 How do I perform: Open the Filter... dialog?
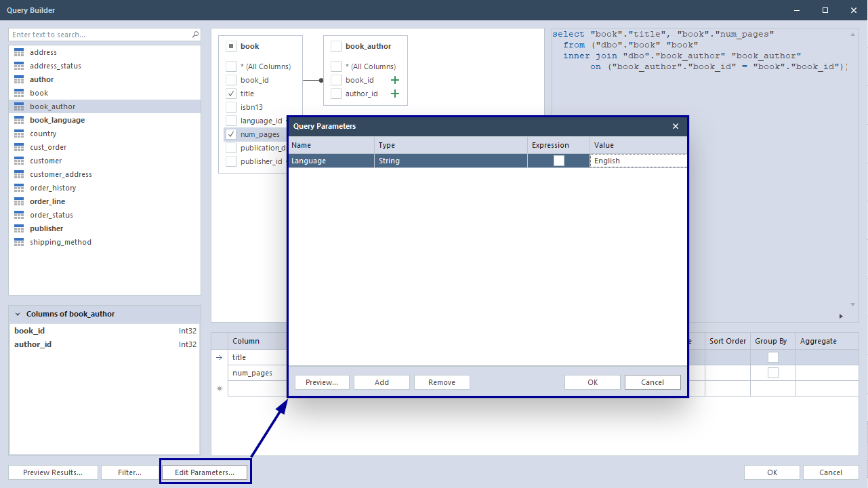click(x=129, y=472)
